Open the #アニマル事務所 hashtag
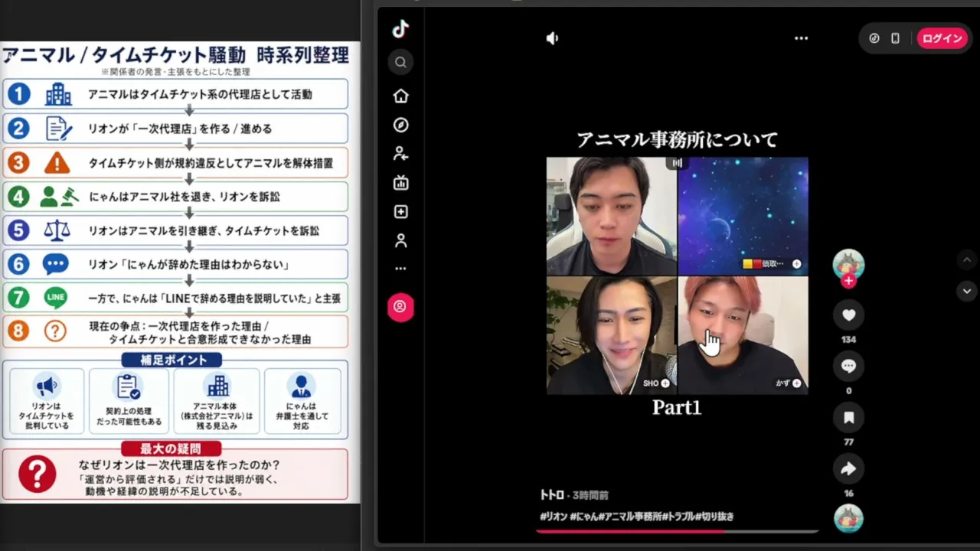Image resolution: width=980 pixels, height=551 pixels. tap(631, 517)
